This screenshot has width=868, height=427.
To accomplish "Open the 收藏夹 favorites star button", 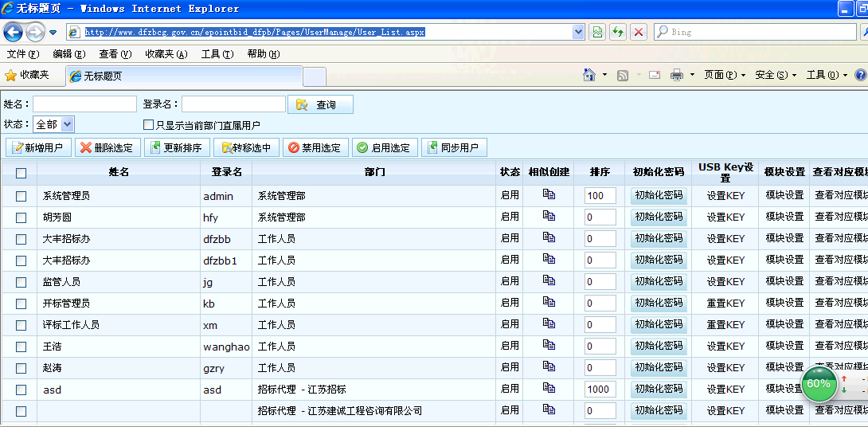I will [27, 75].
